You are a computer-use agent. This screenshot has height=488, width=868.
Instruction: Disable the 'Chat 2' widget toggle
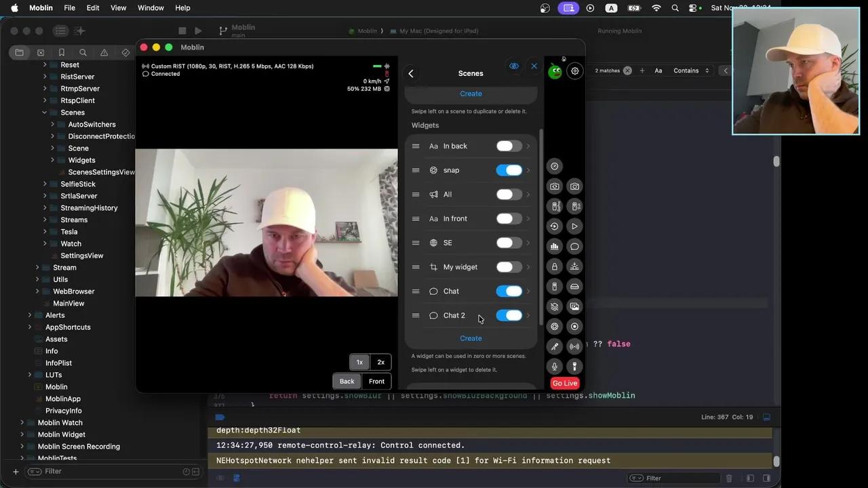(x=509, y=315)
